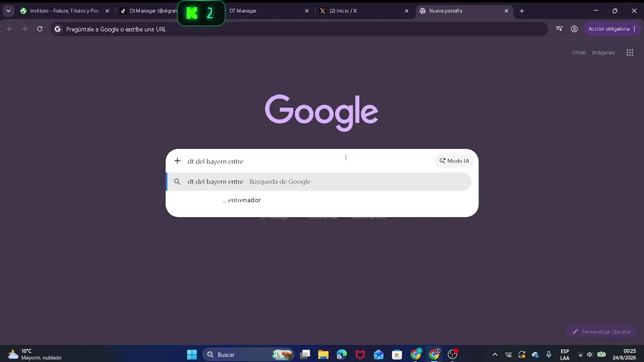Reload the page with the refresh icon

[x=40, y=29]
